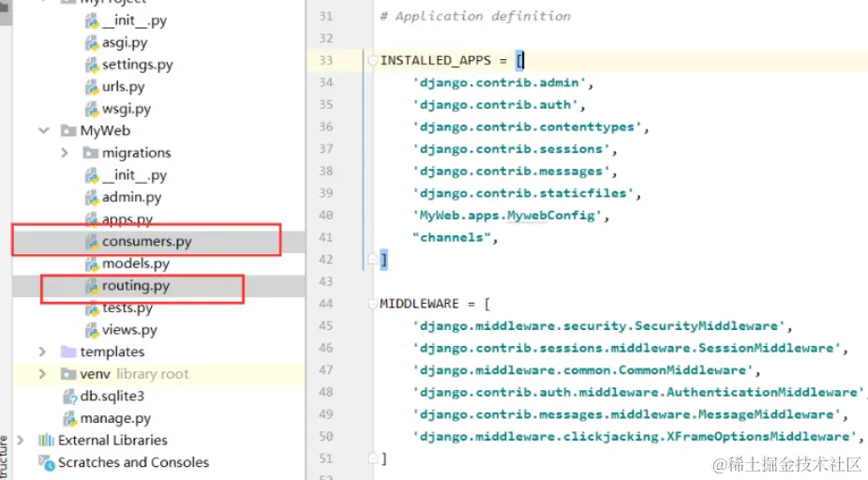Click 'django.contrib.contenttypes' string
The width and height of the screenshot is (868, 480).
tap(527, 127)
